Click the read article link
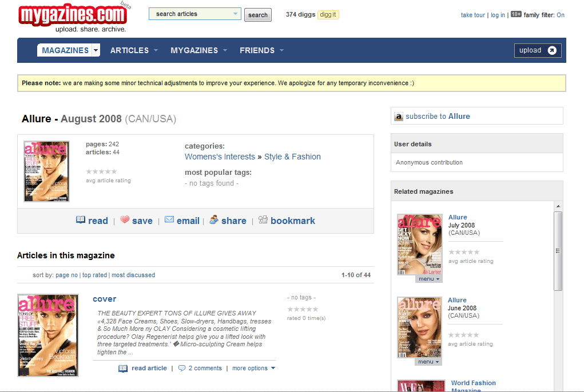Image resolution: width=584 pixels, height=392 pixels. click(149, 368)
